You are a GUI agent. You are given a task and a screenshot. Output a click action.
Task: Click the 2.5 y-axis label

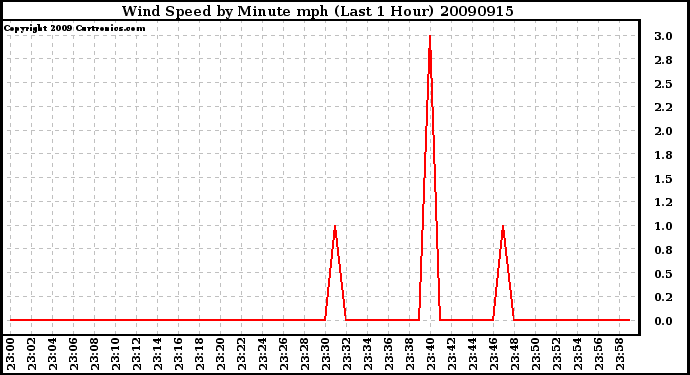tap(663, 84)
